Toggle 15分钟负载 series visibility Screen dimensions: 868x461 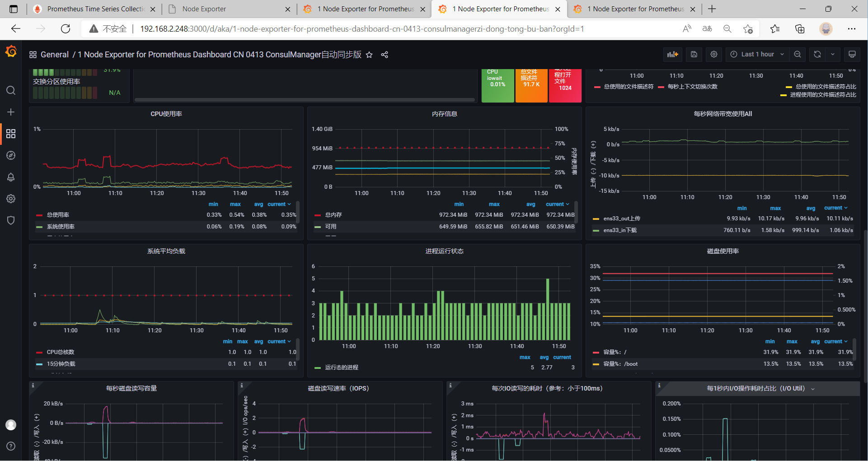61,364
